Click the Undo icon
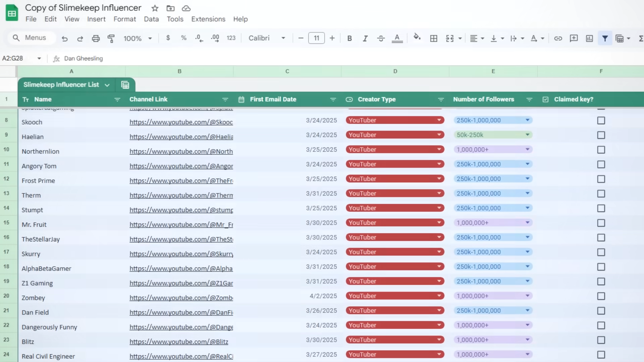The width and height of the screenshot is (644, 362). (65, 39)
